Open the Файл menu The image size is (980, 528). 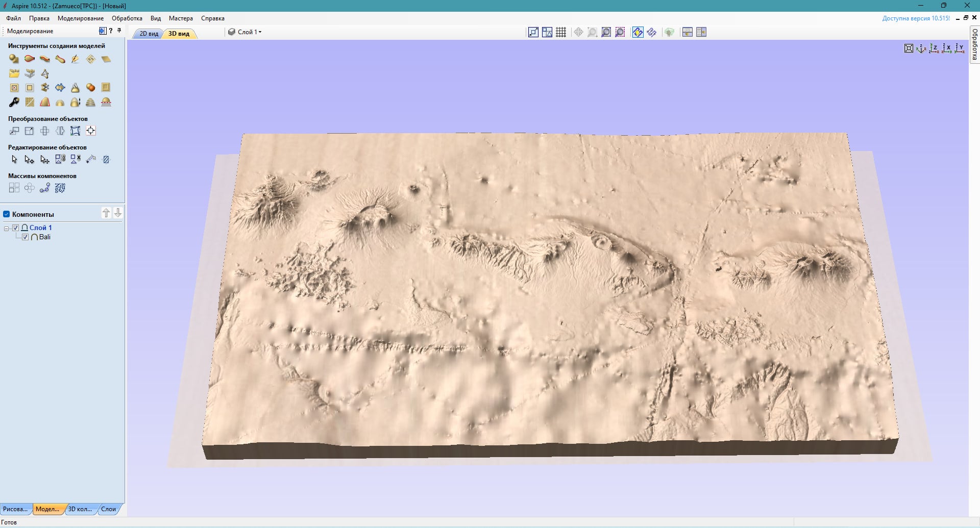[x=14, y=18]
